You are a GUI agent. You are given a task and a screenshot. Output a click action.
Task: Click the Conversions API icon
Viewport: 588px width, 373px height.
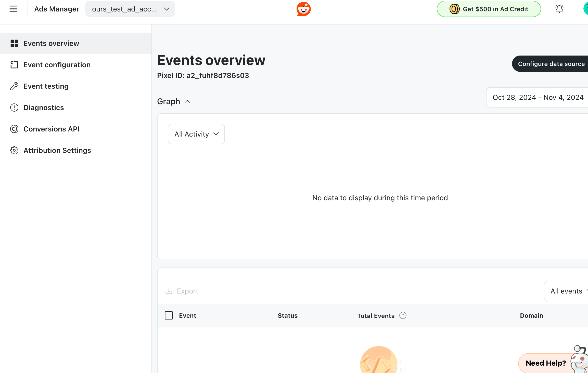(14, 129)
